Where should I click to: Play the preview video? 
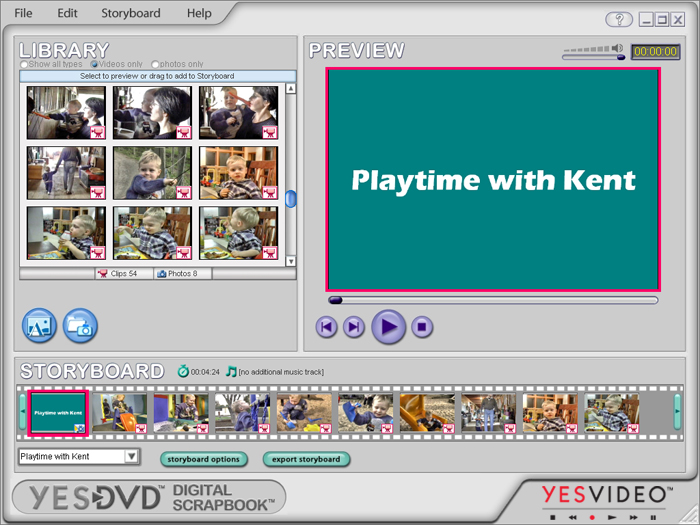(388, 327)
